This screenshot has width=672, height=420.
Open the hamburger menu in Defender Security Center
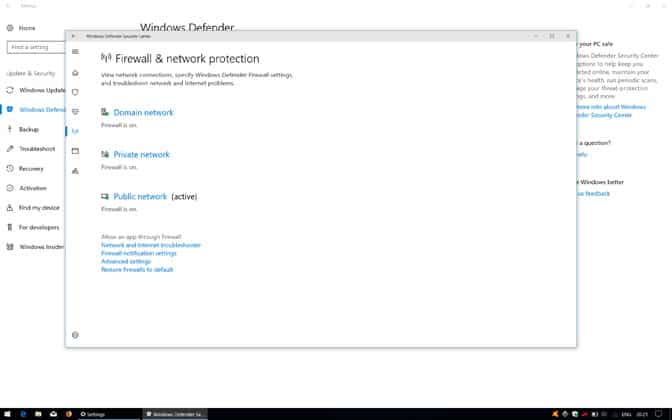75,51
